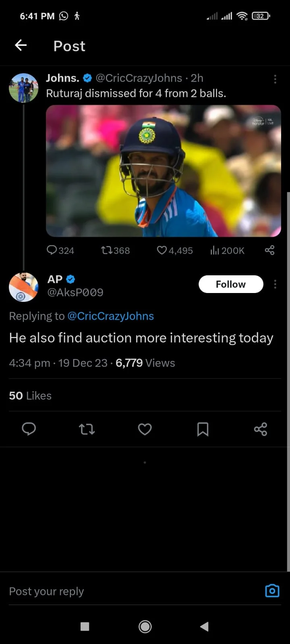Like AP's reply with heart icon

click(x=145, y=429)
